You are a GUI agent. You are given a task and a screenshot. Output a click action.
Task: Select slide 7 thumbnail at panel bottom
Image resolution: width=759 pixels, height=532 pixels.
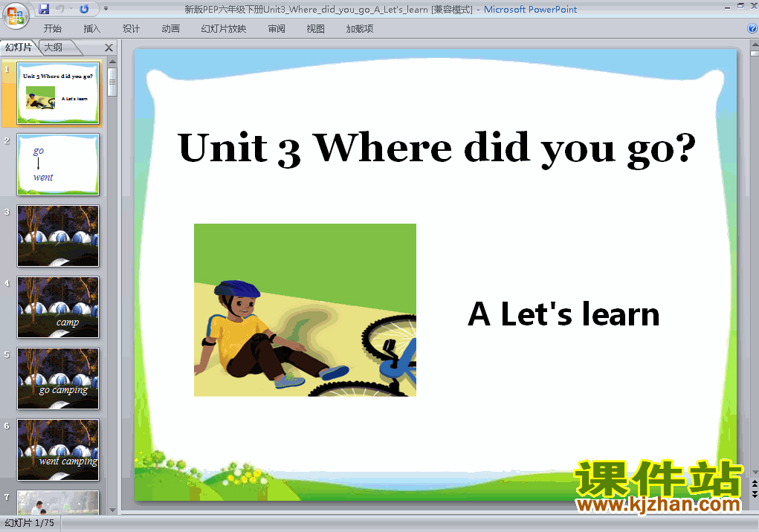pos(58,502)
